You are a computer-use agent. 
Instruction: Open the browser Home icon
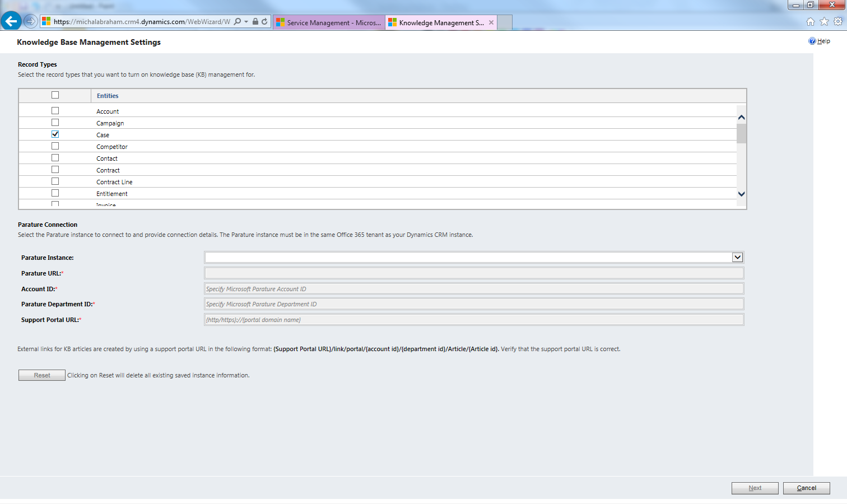(810, 22)
